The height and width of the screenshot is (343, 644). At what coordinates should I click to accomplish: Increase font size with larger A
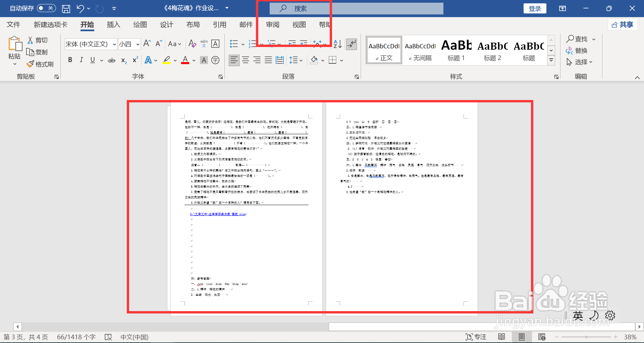[147, 43]
